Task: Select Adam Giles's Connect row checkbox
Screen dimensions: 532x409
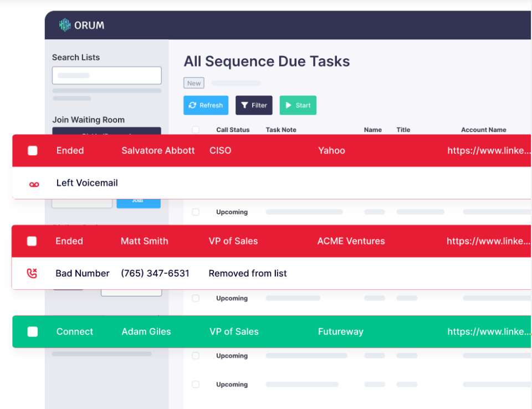Action: (x=32, y=331)
